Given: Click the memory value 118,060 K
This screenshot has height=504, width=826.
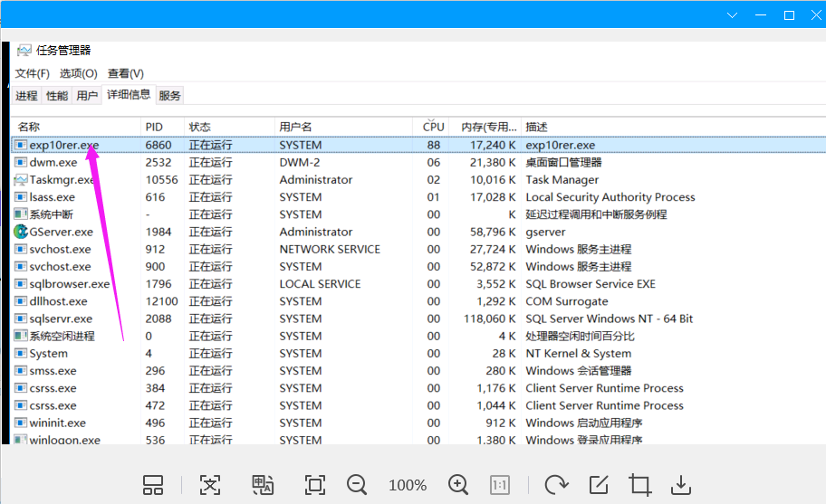Looking at the screenshot, I should click(x=489, y=319).
